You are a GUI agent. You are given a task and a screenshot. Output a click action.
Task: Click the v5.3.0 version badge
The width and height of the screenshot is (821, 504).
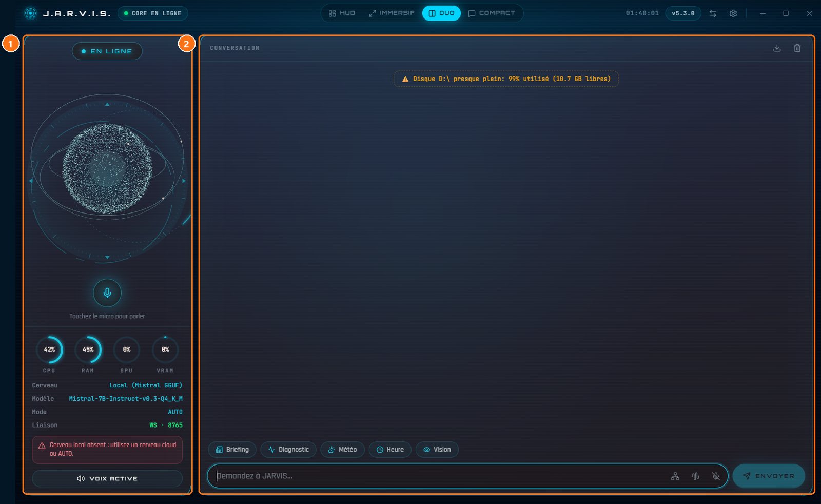click(683, 13)
